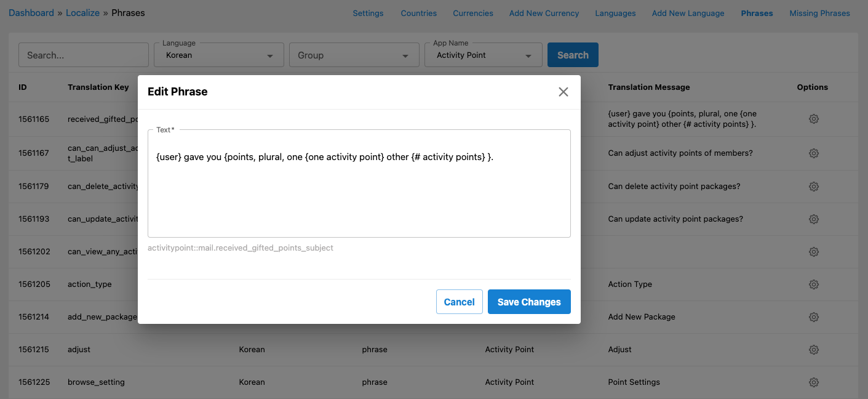
Task: Click the Translation Message column header
Action: (x=649, y=87)
